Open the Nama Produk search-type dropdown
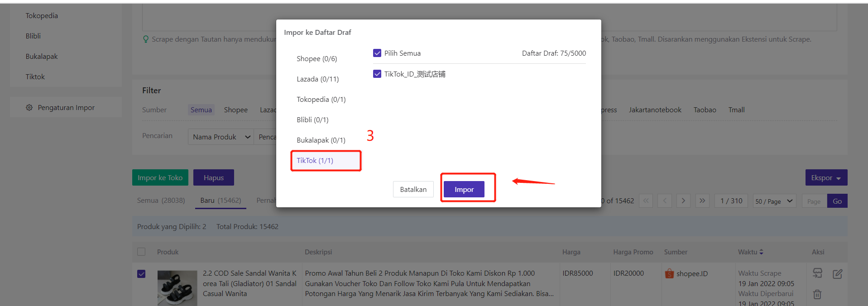Image resolution: width=868 pixels, height=306 pixels. 221,137
